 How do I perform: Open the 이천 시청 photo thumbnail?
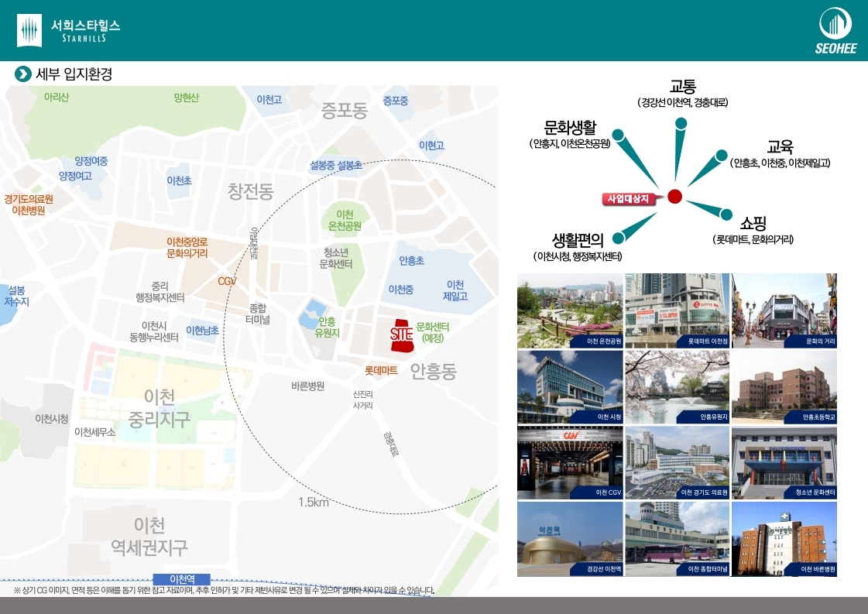[570, 386]
